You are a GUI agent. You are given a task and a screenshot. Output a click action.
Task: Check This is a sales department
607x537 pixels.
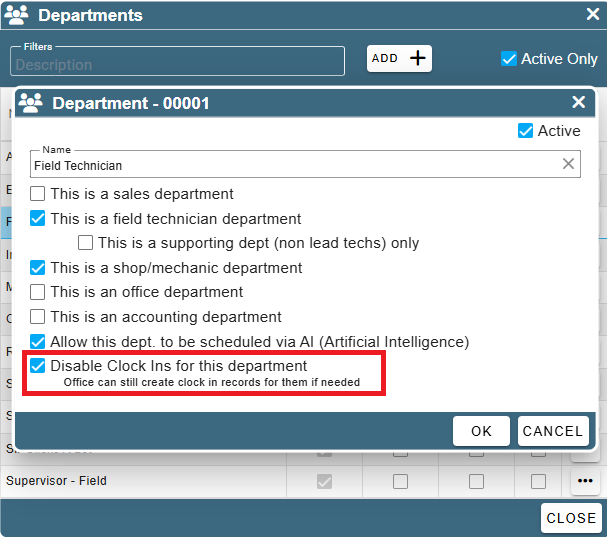(x=38, y=194)
